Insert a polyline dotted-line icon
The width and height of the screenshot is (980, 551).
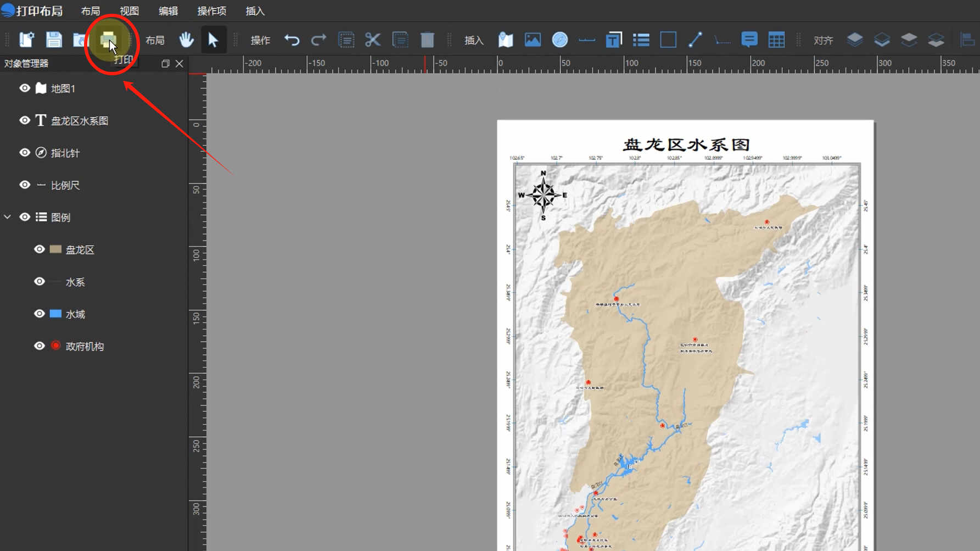coord(723,40)
